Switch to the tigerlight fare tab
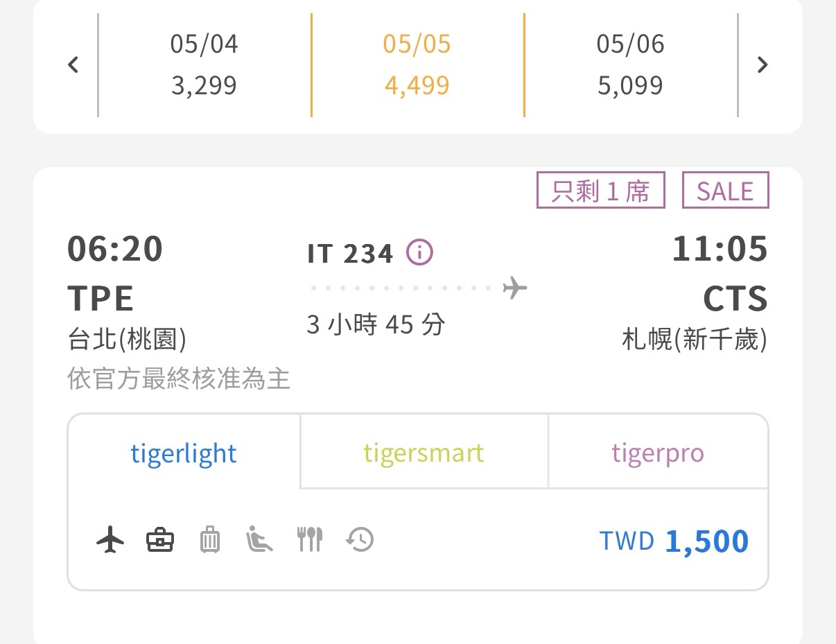 pyautogui.click(x=184, y=453)
